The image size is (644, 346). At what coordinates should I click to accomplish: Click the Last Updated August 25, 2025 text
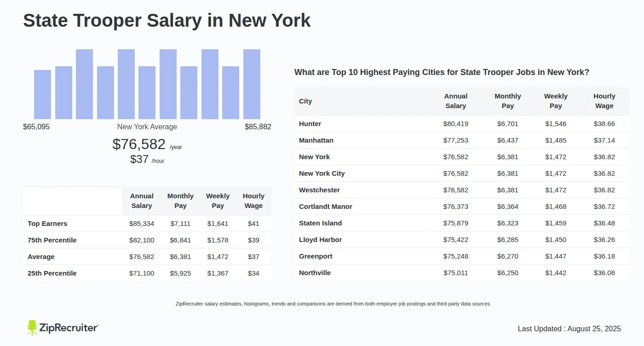[x=569, y=329]
